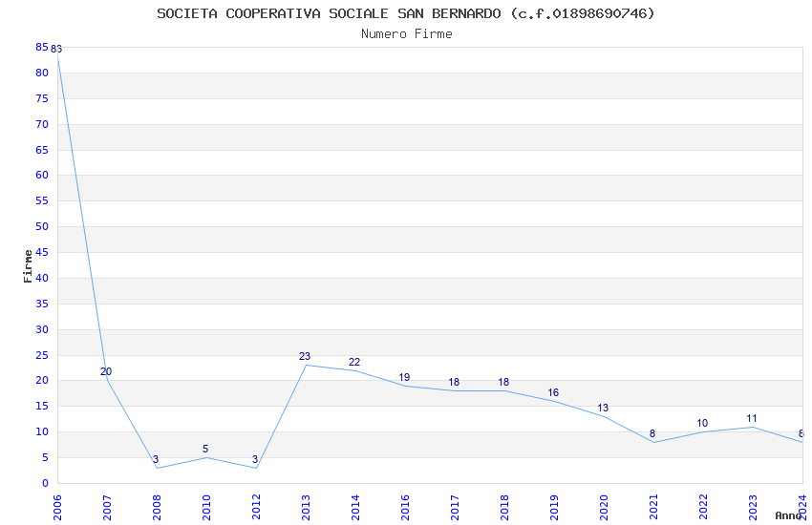Image resolution: width=812 pixels, height=525 pixels.
Task: Click the y-axis tick label 65
Action: [42, 150]
